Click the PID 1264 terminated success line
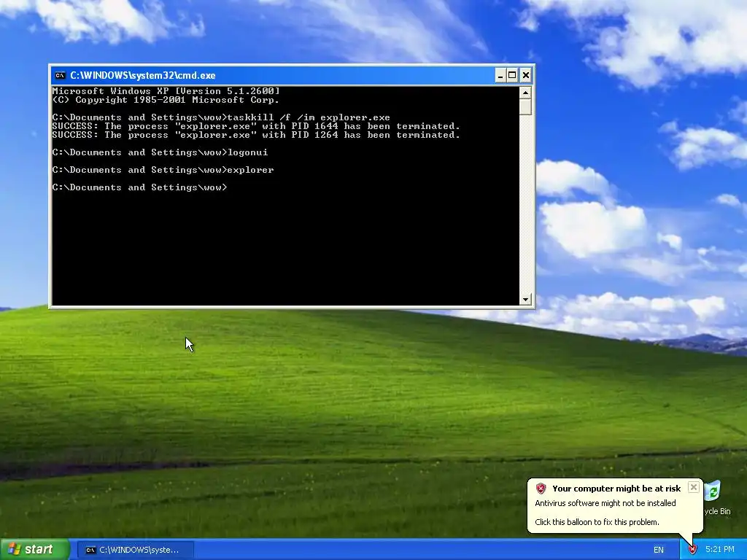747x560 pixels. pos(256,135)
